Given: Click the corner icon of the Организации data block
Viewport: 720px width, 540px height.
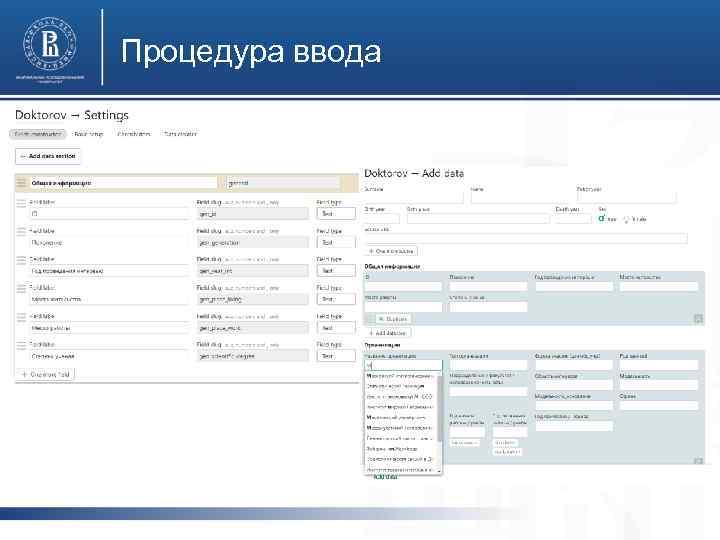Looking at the screenshot, I should (x=698, y=461).
